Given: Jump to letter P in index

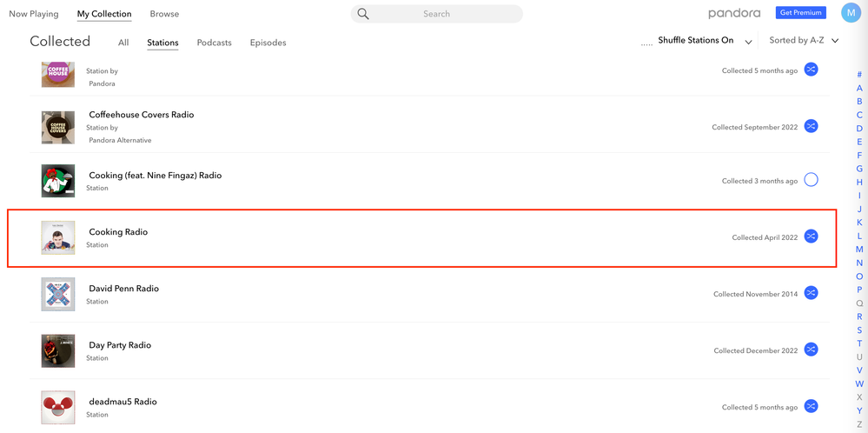Looking at the screenshot, I should tap(859, 290).
